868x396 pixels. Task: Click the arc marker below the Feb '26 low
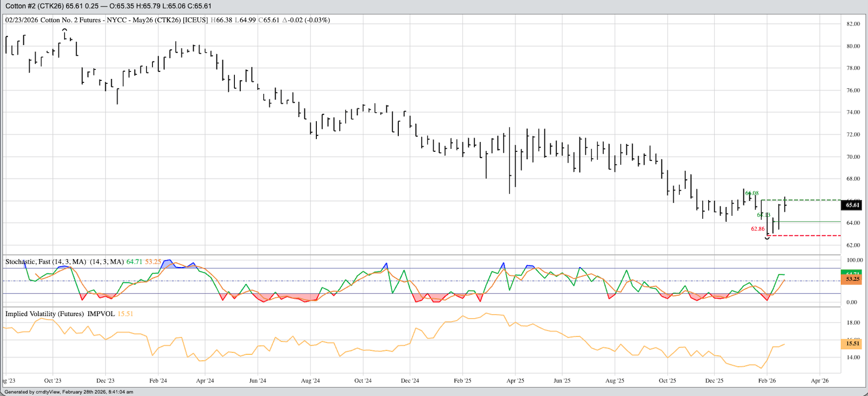pyautogui.click(x=768, y=238)
